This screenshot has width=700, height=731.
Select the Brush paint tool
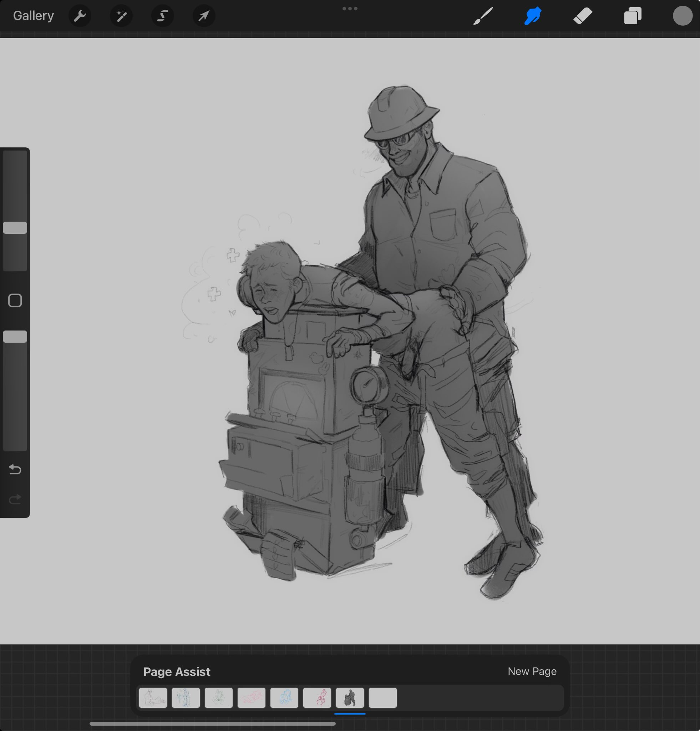pos(483,16)
